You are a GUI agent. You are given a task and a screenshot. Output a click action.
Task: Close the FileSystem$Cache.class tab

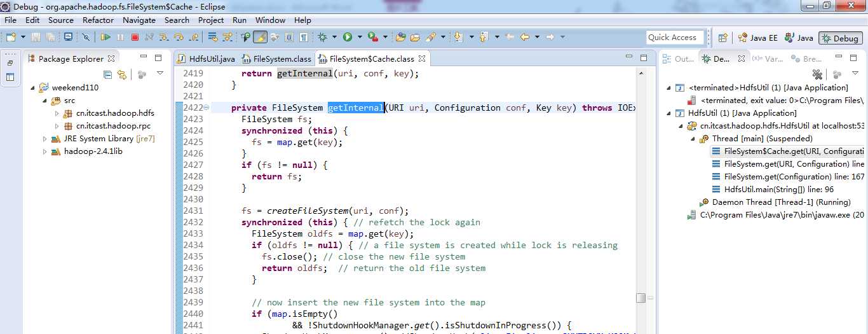point(421,59)
